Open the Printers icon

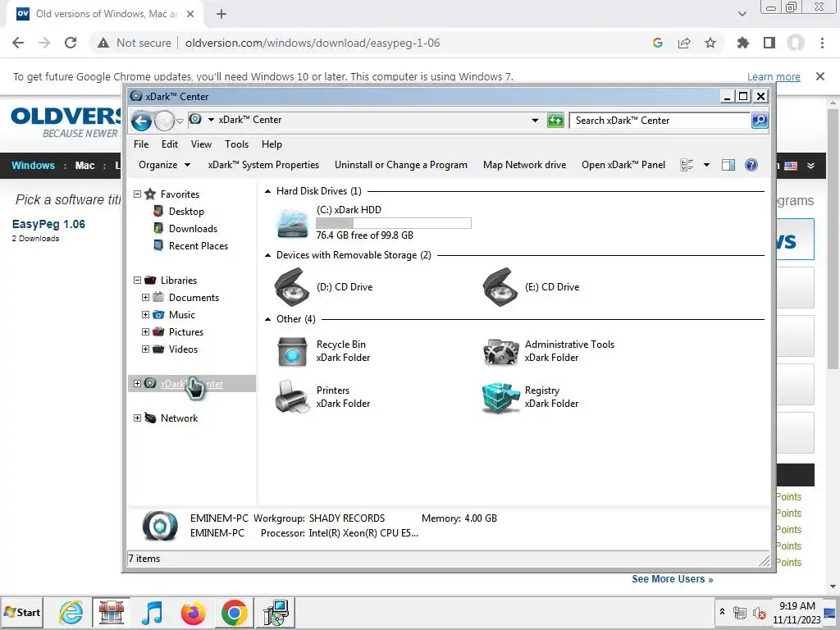click(x=293, y=397)
